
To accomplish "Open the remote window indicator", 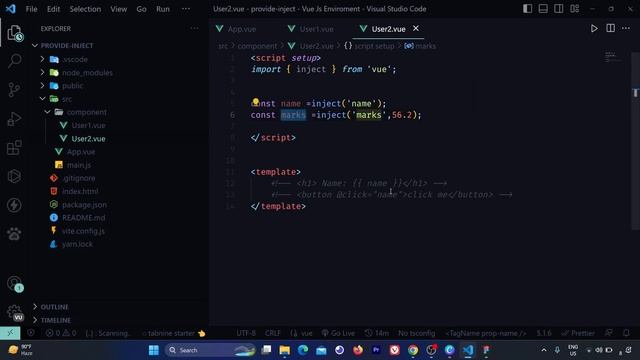I will [10, 333].
